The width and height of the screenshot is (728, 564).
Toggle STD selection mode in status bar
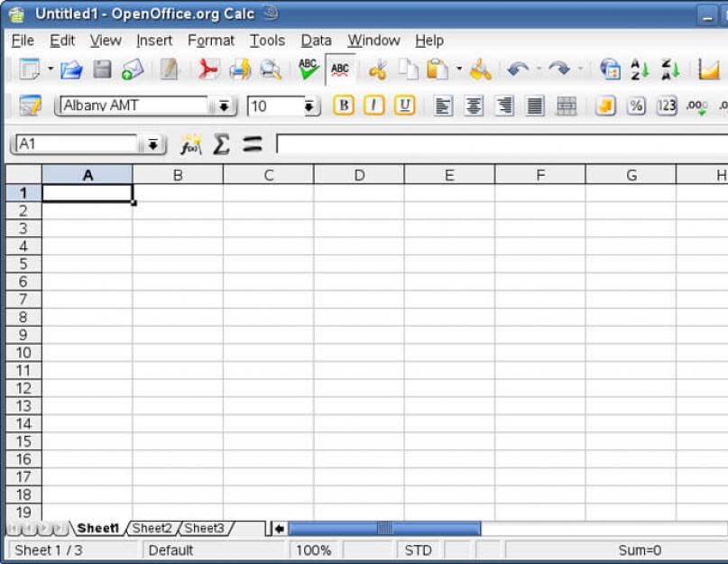[x=418, y=550]
